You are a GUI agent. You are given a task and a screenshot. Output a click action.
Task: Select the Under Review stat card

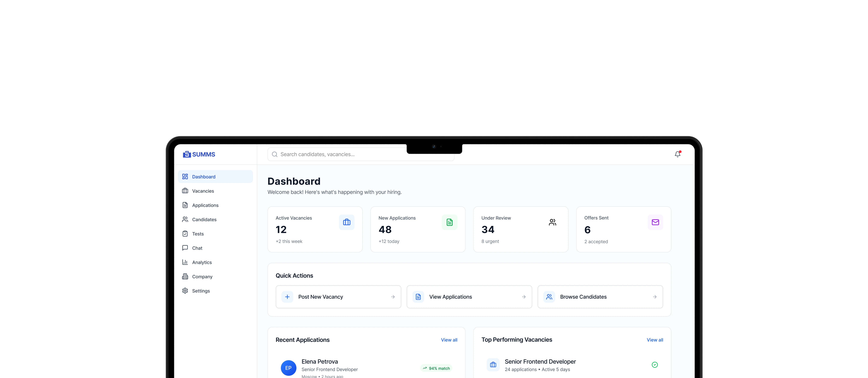(x=521, y=229)
